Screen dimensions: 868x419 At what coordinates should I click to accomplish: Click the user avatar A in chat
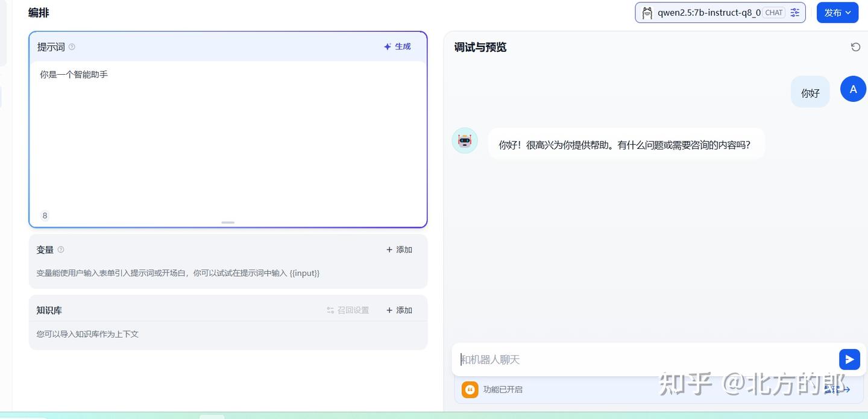click(x=853, y=89)
